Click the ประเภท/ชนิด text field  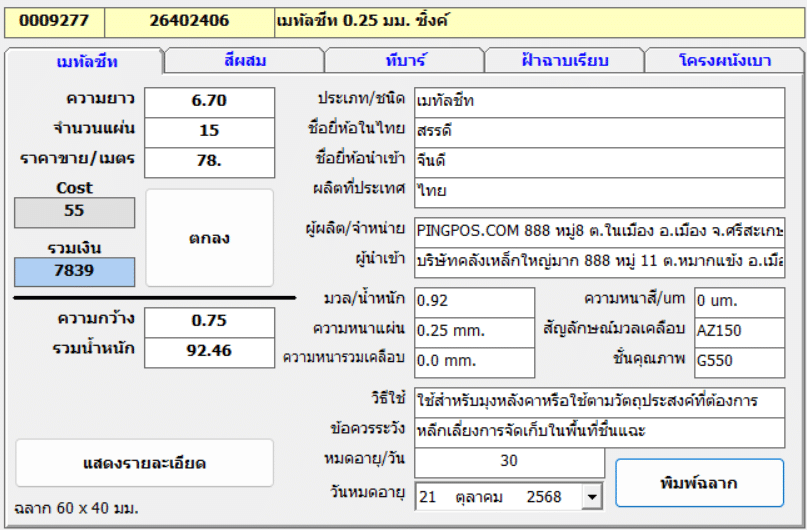pos(599,101)
